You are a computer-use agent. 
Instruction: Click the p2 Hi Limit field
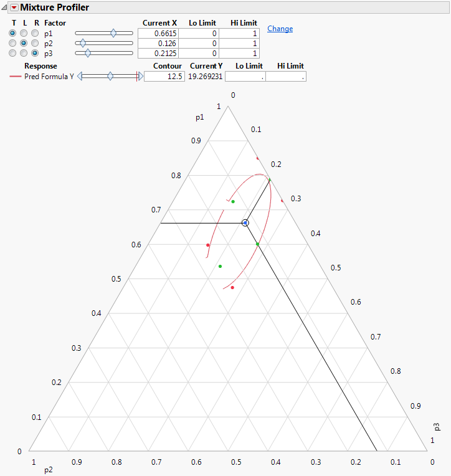(x=239, y=44)
